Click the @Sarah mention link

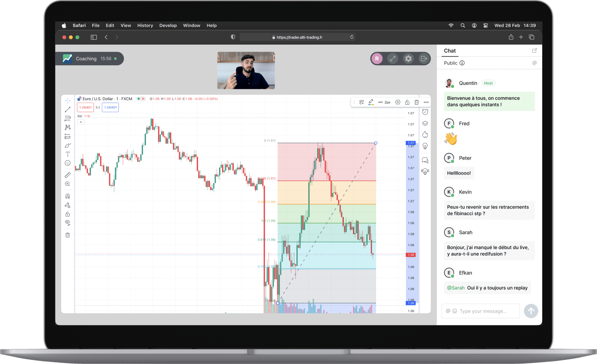(456, 288)
